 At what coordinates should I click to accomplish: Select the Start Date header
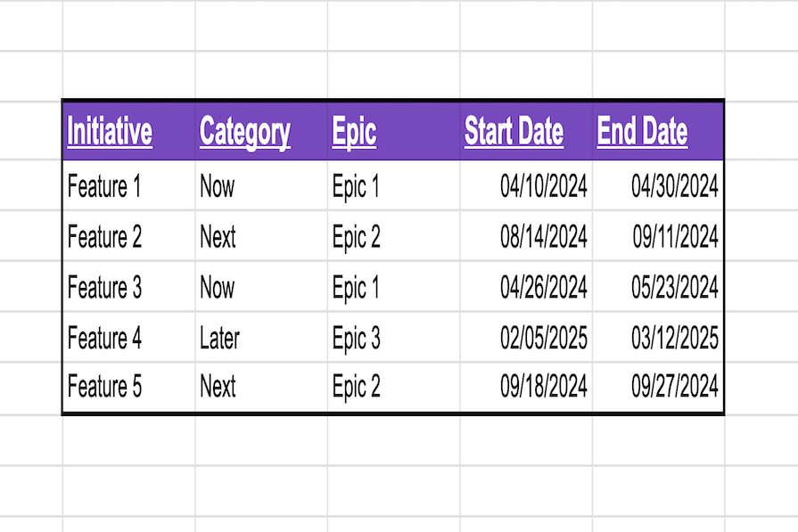[514, 132]
